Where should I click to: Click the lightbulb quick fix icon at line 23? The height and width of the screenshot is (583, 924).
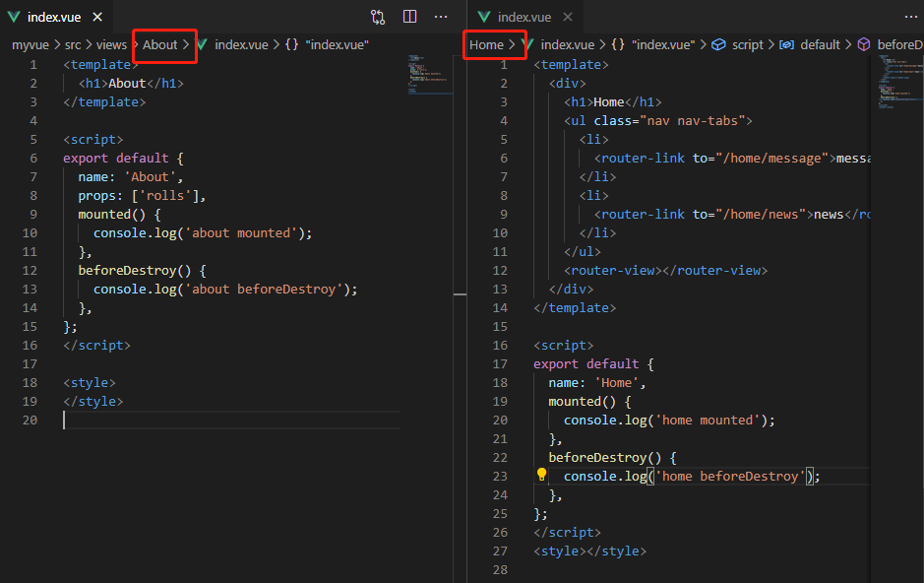(541, 475)
